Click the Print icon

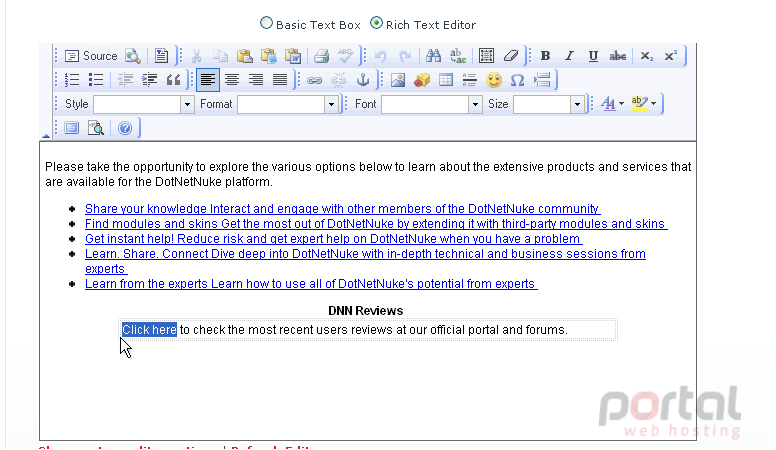pos(321,56)
